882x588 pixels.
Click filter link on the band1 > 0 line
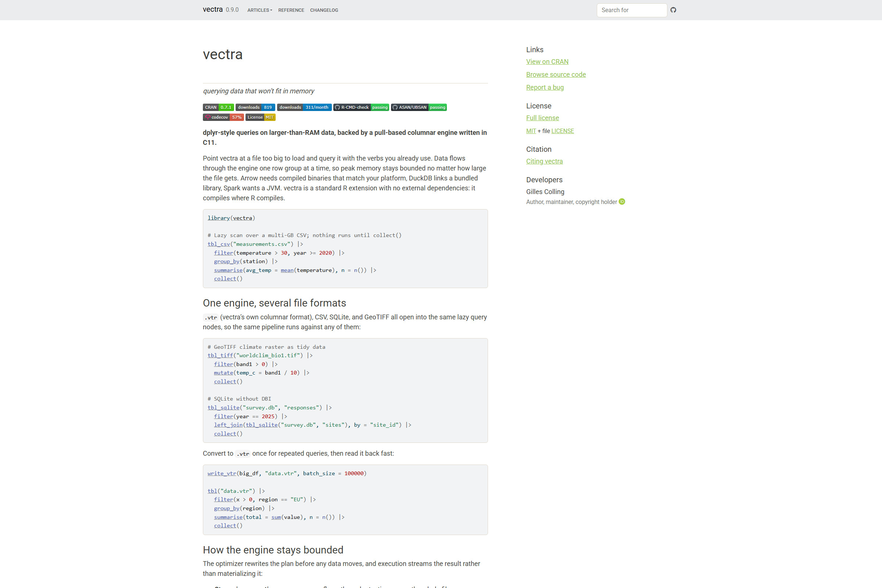click(223, 364)
